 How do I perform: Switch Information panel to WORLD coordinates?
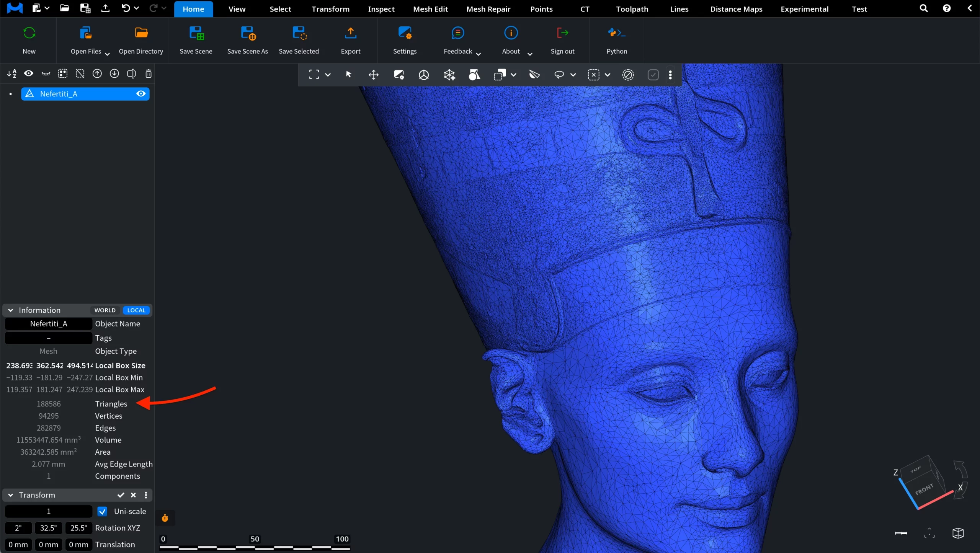105,310
